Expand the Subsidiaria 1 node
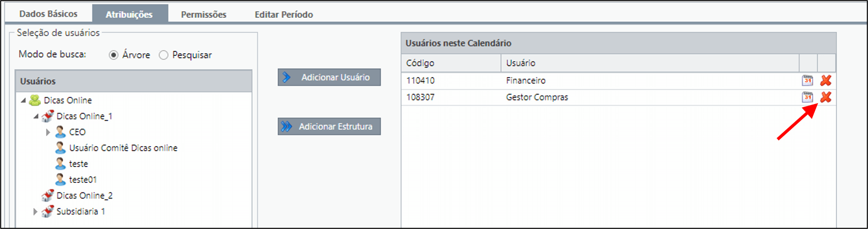The height and width of the screenshot is (229, 868). [35, 211]
